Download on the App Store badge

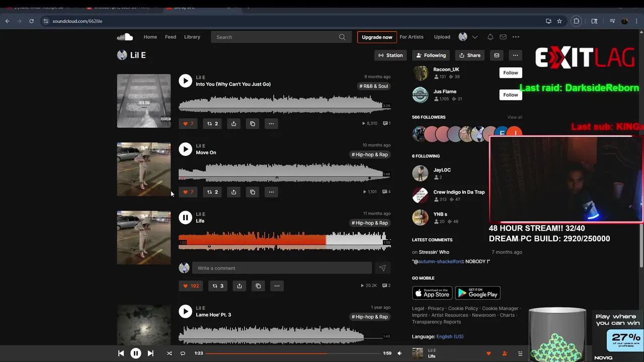[x=432, y=293]
